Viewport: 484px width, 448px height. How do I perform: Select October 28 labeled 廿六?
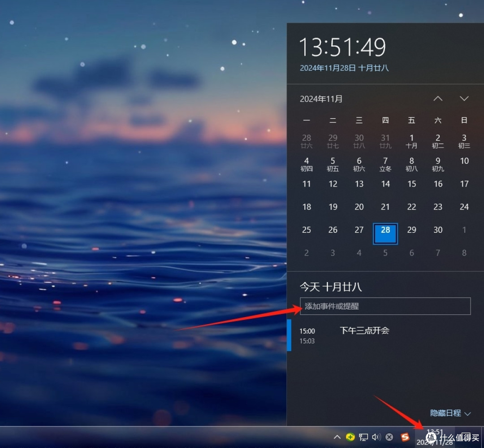pyautogui.click(x=307, y=141)
